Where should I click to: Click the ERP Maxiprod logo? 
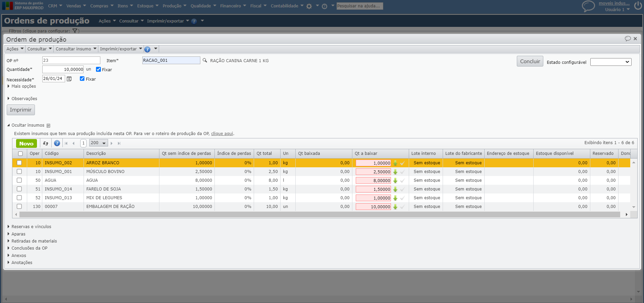[x=23, y=6]
